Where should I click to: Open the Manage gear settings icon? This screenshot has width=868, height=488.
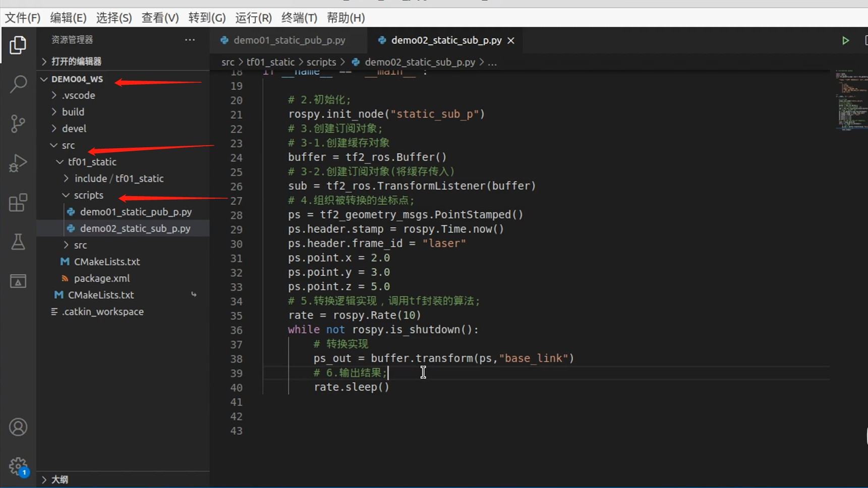18,466
